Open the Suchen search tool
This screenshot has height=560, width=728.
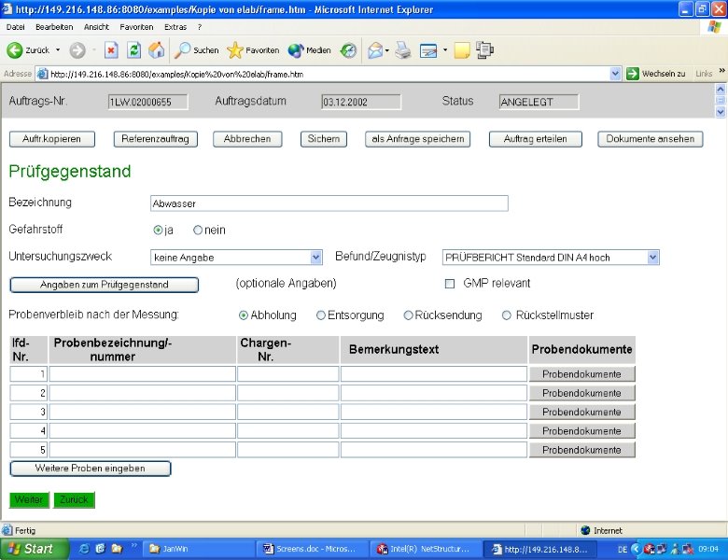(196, 50)
